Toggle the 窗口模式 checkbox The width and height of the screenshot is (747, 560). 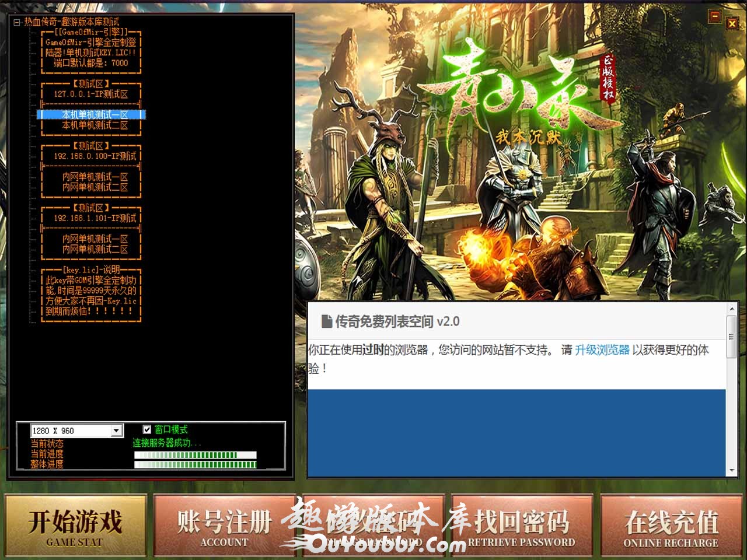(147, 429)
